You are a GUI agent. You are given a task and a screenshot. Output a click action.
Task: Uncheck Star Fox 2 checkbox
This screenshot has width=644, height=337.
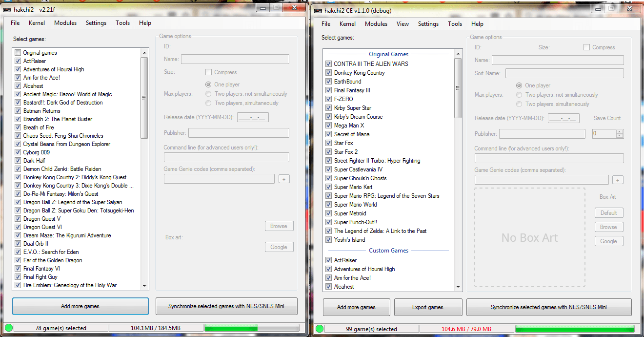[329, 152]
